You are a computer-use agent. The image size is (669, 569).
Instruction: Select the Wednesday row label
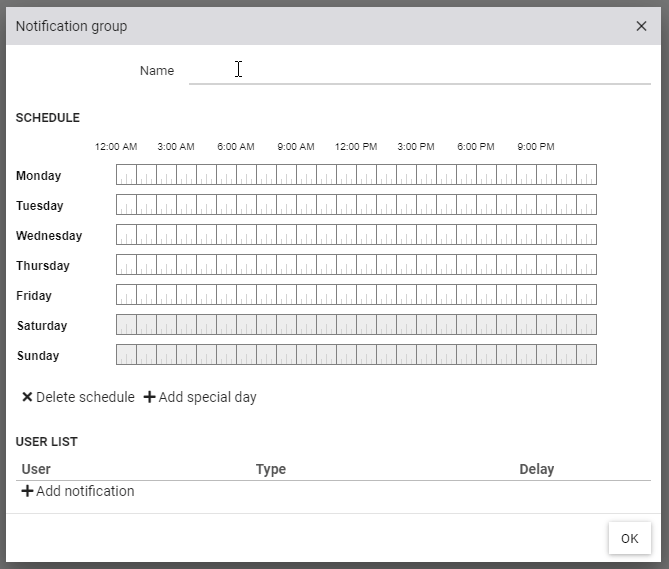click(x=49, y=235)
